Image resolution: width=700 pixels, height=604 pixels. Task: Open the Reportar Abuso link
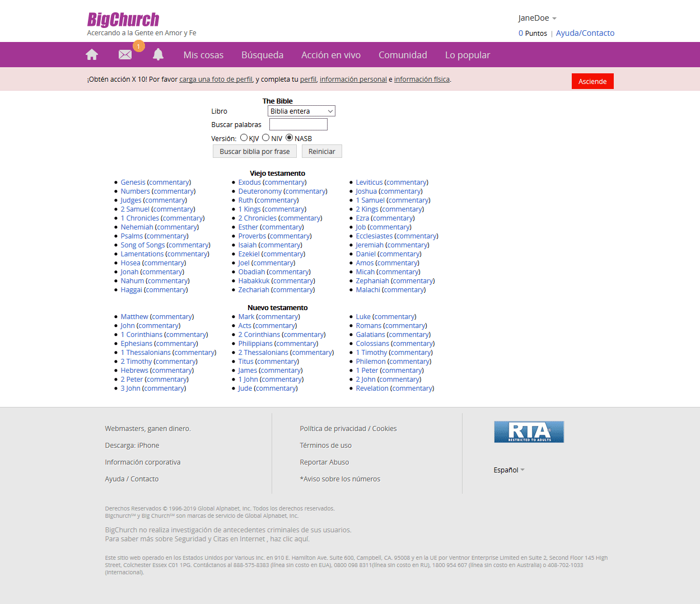tap(324, 462)
